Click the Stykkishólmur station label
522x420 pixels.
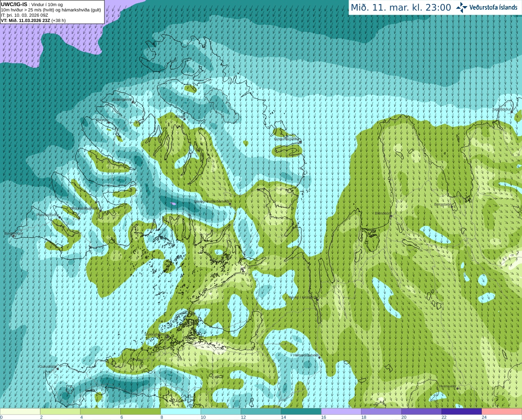click(x=156, y=334)
